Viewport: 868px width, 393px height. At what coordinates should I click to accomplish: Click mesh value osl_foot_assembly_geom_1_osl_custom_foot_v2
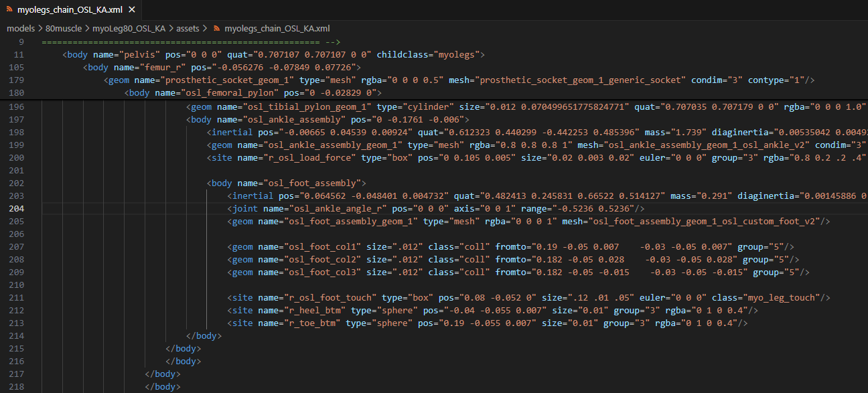(x=704, y=222)
